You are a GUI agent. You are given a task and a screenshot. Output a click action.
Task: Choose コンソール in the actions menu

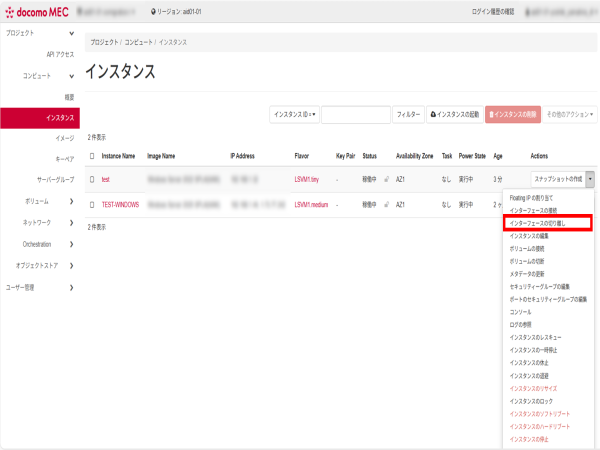point(520,312)
